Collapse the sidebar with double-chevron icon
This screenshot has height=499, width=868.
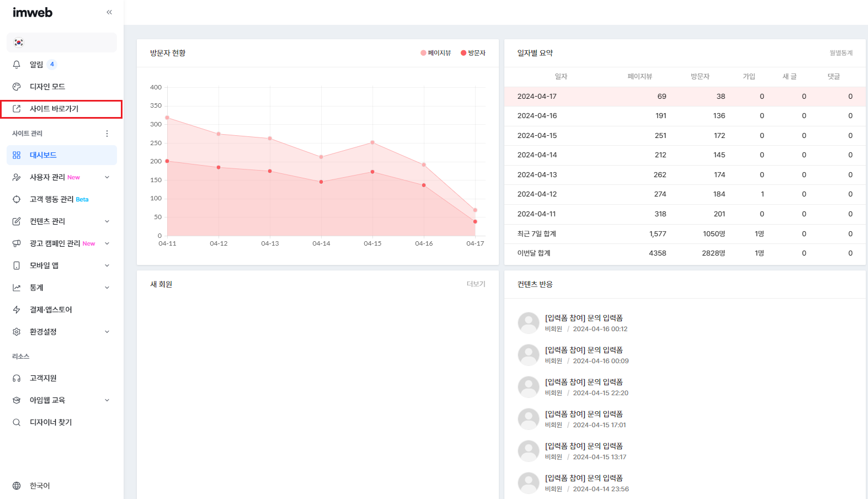click(109, 12)
